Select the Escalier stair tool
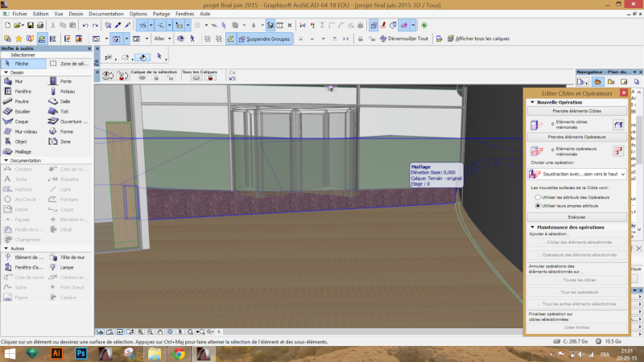Viewport: 644px width, 362px height. click(23, 111)
